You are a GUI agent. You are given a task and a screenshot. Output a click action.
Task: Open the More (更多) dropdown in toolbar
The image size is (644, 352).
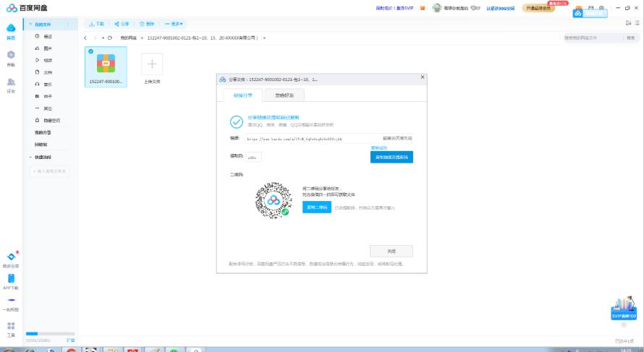[174, 24]
